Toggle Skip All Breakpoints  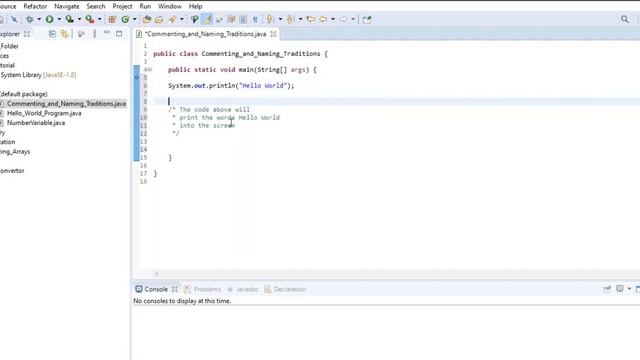[14, 19]
